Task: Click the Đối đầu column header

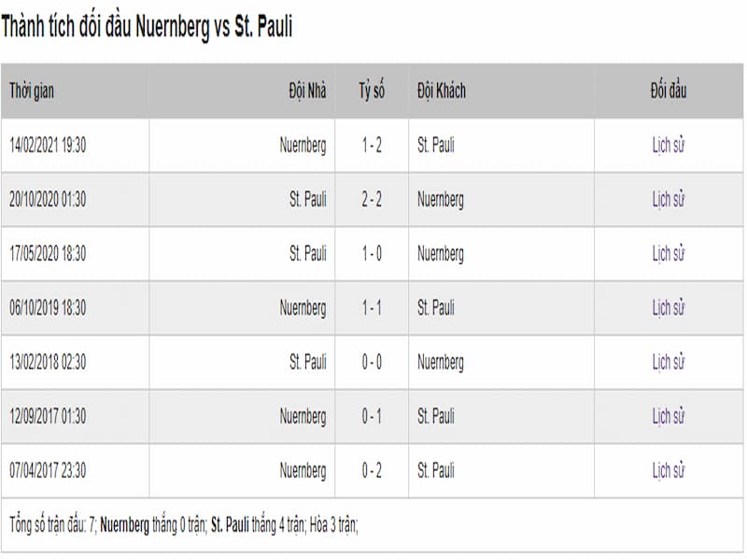Action: 669,91
